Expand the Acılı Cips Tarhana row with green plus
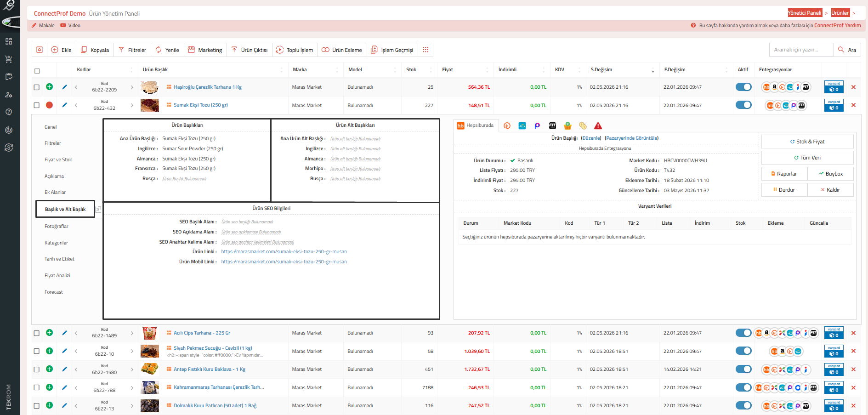Screen dimensions: 868x415 [49, 332]
